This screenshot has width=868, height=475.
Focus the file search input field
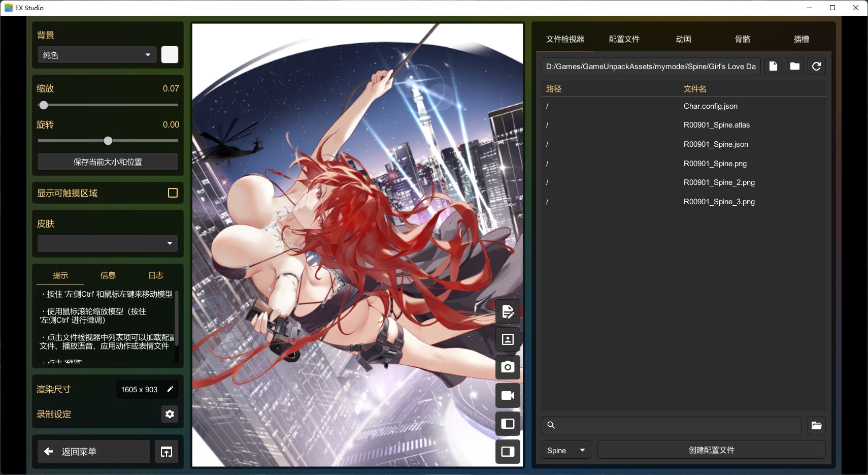[672, 425]
